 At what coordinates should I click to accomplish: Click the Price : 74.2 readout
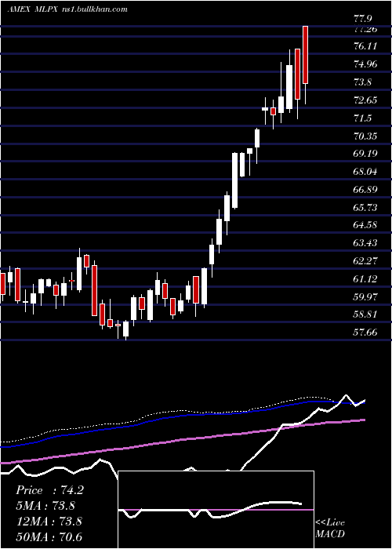pos(49,490)
